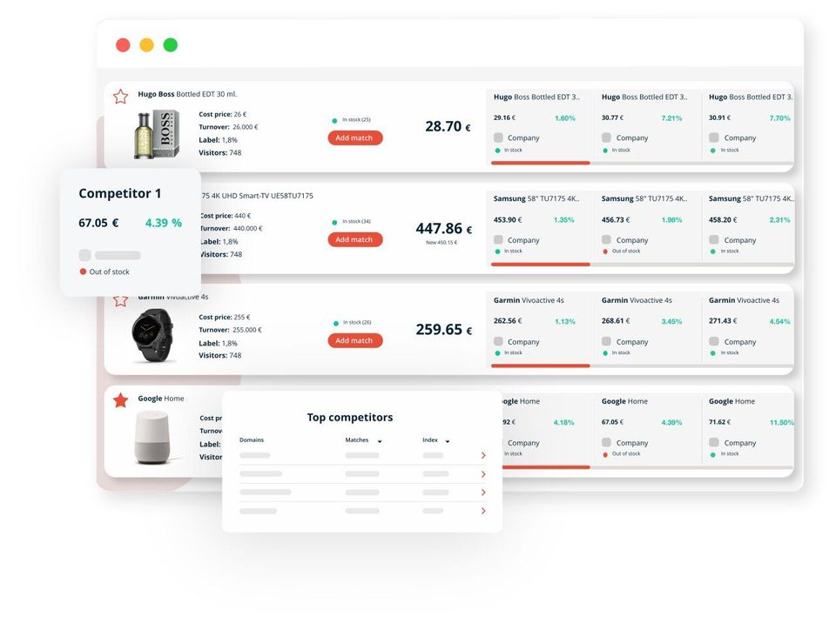Sort Top competitors by Matches arrow
Viewport: 836px width, 644px height.
click(380, 441)
